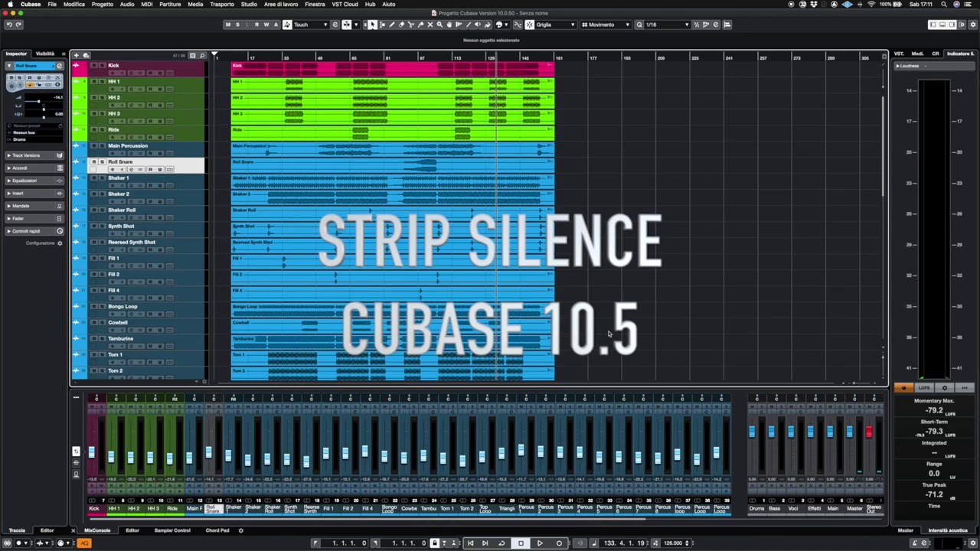Open the 1/16 quantize preset dropdown

[667, 24]
